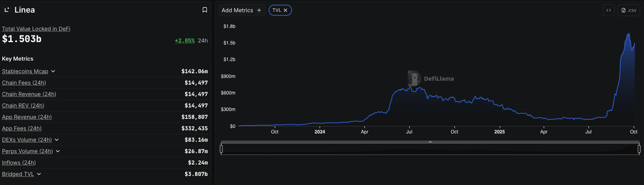
Task: Click the Inflows (24h) metric label
Action: (19, 163)
